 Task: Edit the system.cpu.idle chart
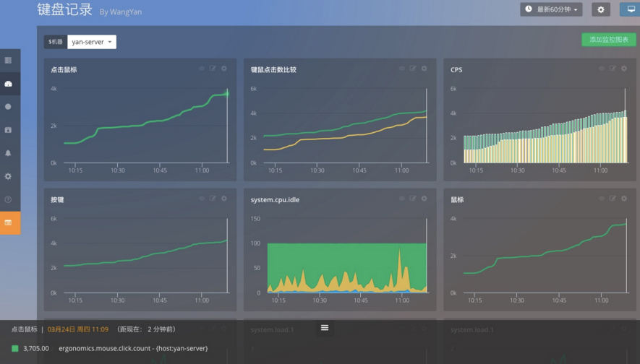(x=413, y=199)
